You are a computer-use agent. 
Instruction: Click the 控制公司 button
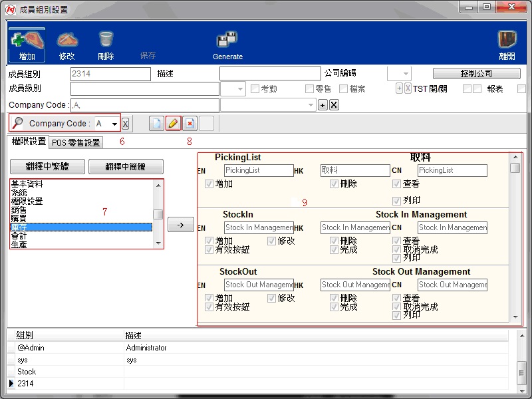pyautogui.click(x=476, y=73)
